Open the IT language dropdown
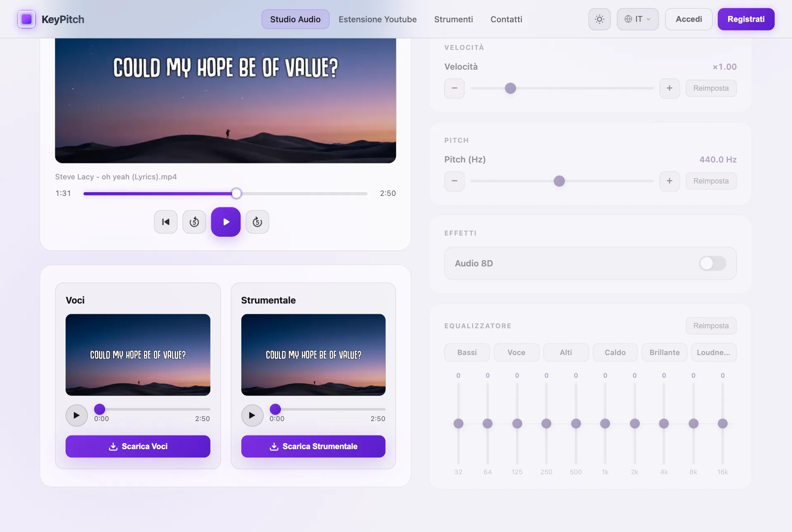 [x=638, y=19]
